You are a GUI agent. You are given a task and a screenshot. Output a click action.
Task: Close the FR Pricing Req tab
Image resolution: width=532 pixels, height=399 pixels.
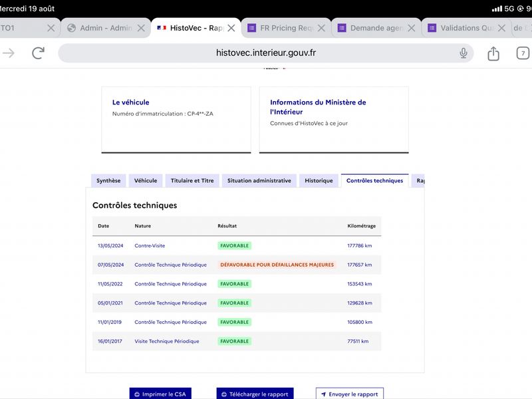321,28
